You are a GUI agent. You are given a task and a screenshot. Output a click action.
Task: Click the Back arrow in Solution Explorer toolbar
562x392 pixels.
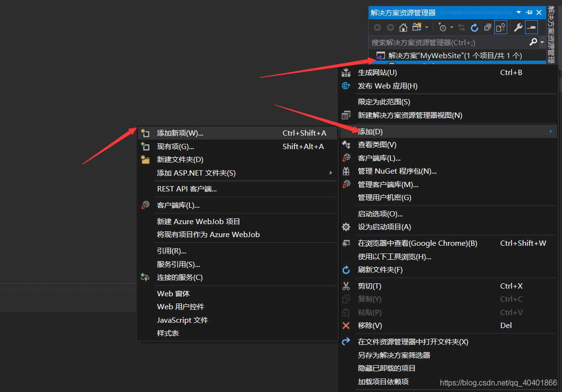click(377, 27)
